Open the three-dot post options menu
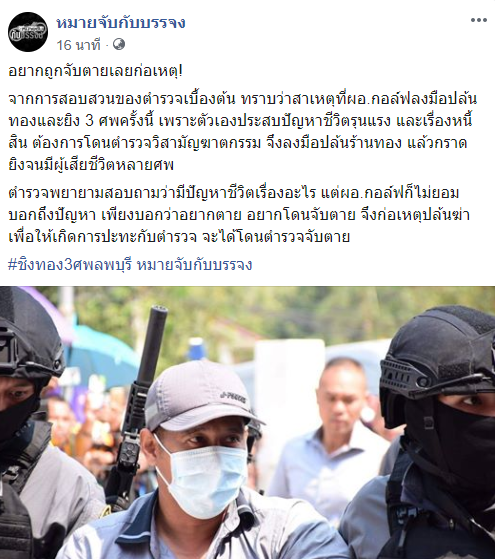 pyautogui.click(x=479, y=20)
